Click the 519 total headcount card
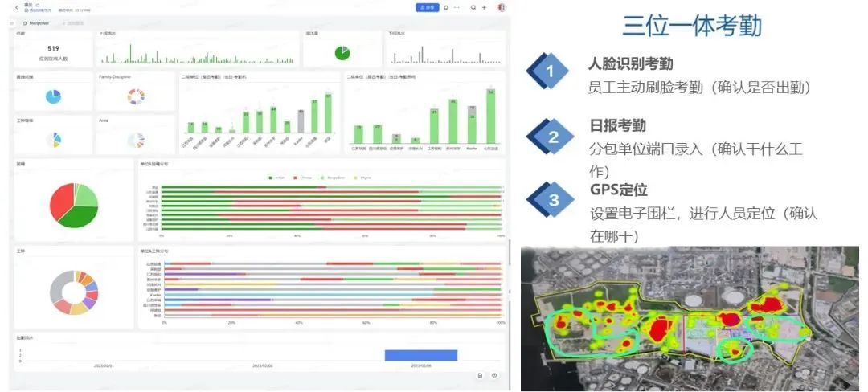The height and width of the screenshot is (392, 868). click(53, 51)
